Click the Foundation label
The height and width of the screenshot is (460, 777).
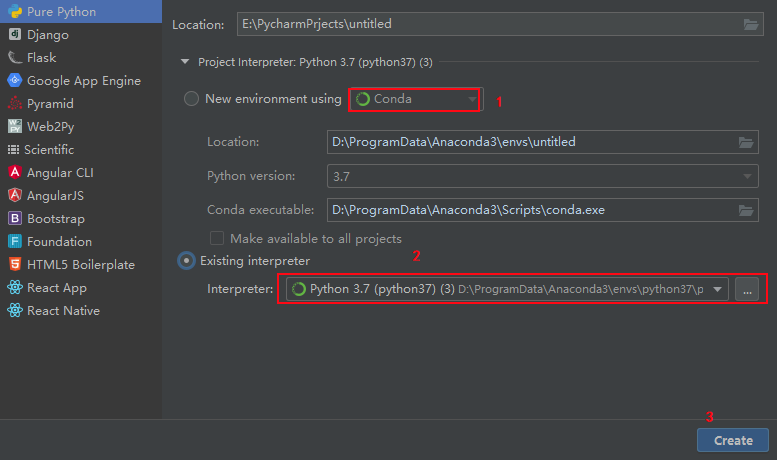click(59, 241)
